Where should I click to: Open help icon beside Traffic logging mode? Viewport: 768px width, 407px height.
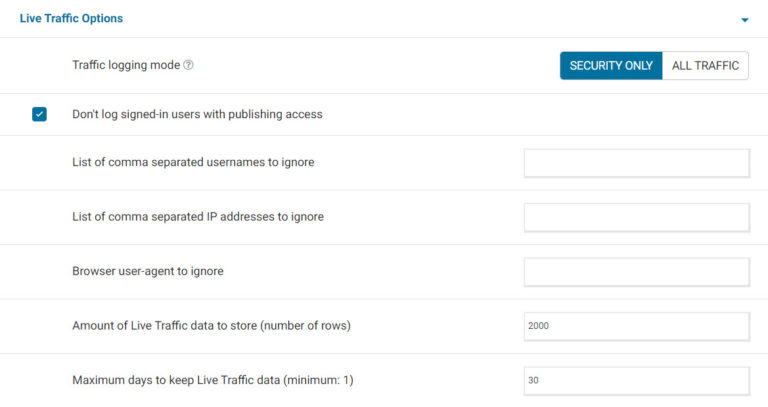[x=188, y=65]
